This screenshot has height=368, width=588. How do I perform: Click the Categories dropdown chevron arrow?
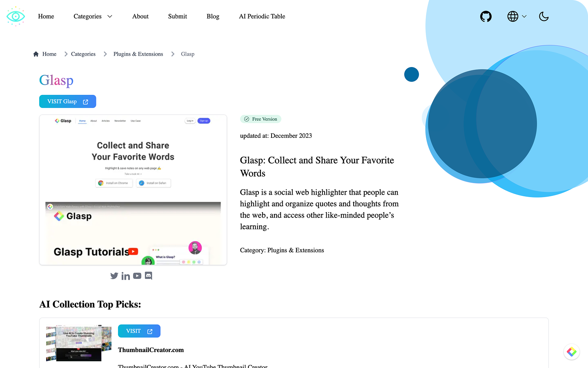click(x=109, y=16)
